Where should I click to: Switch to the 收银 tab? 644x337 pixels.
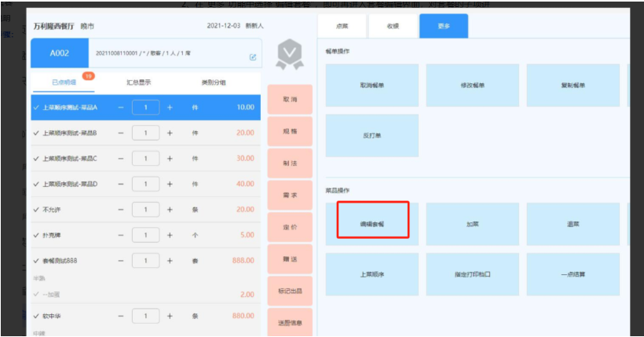393,26
